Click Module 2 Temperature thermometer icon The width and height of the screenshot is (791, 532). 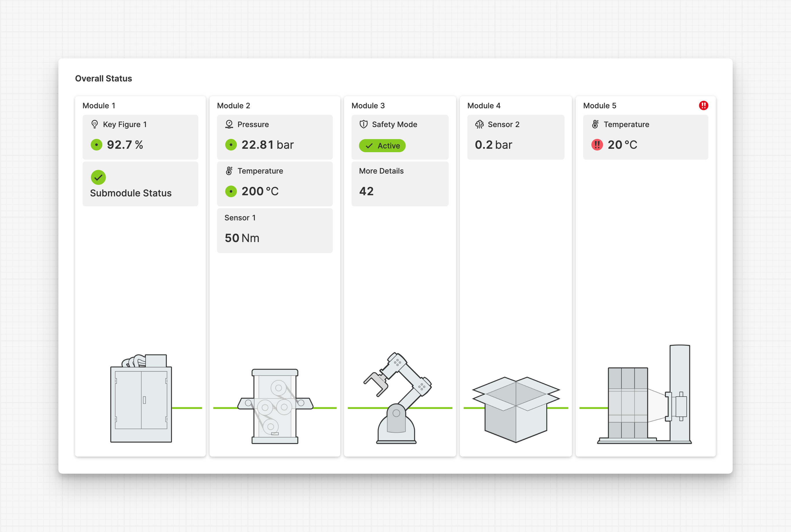tap(229, 171)
